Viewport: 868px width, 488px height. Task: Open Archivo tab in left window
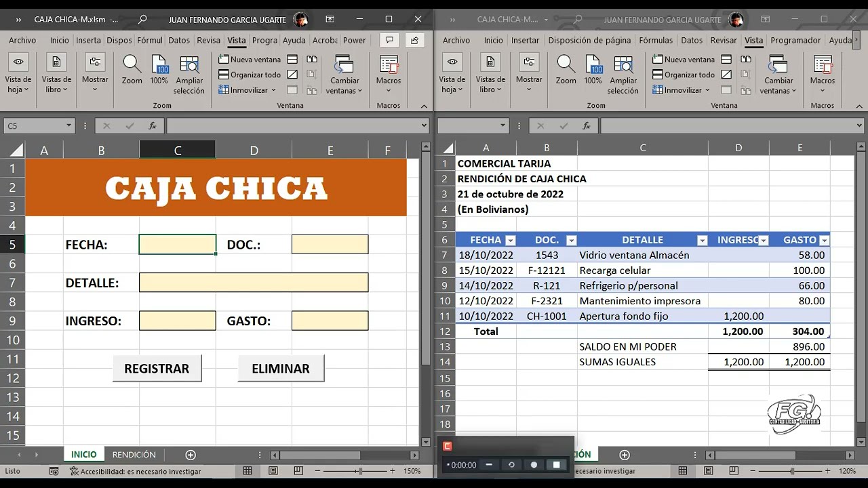click(22, 40)
